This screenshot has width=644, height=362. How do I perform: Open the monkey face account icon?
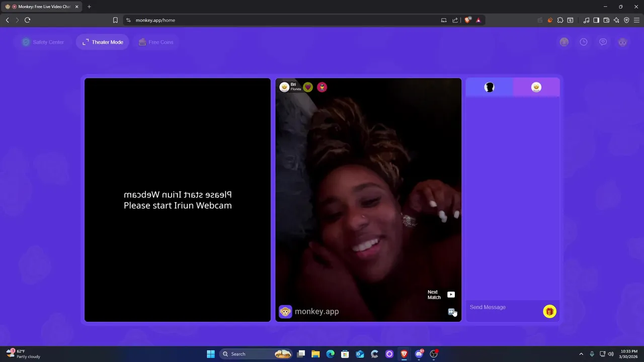pos(623,42)
